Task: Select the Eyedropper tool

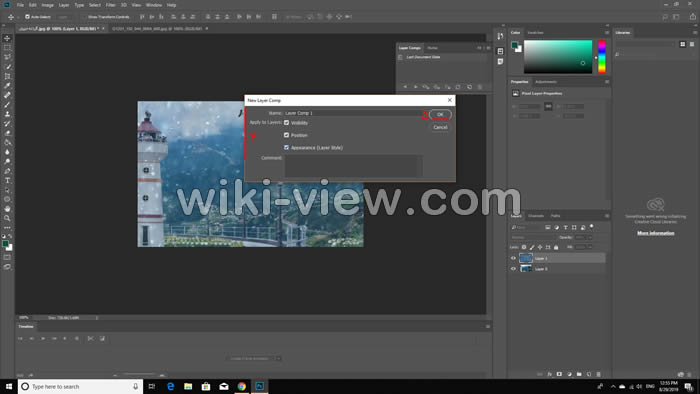Action: pos(7,86)
